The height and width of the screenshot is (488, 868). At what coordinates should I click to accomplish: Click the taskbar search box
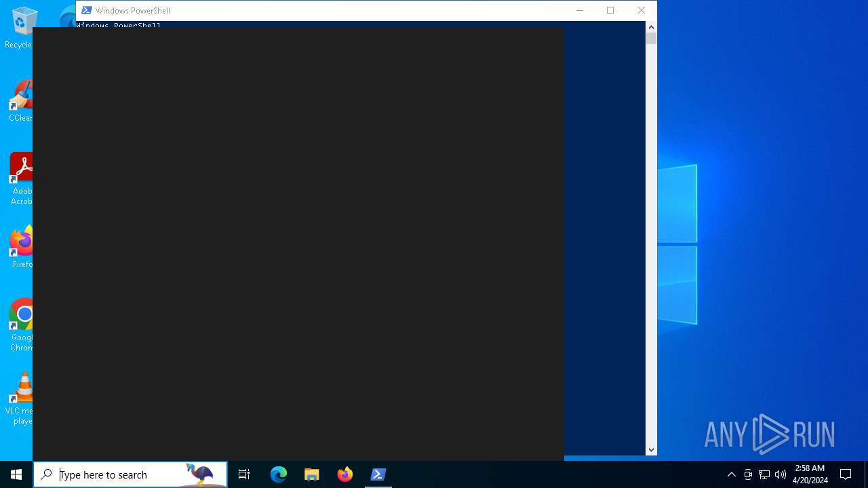point(130,474)
